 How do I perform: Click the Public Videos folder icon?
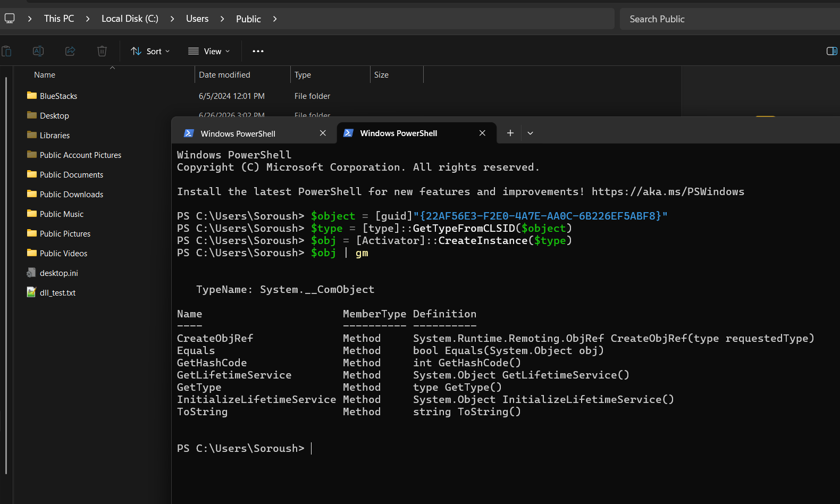[x=32, y=253]
